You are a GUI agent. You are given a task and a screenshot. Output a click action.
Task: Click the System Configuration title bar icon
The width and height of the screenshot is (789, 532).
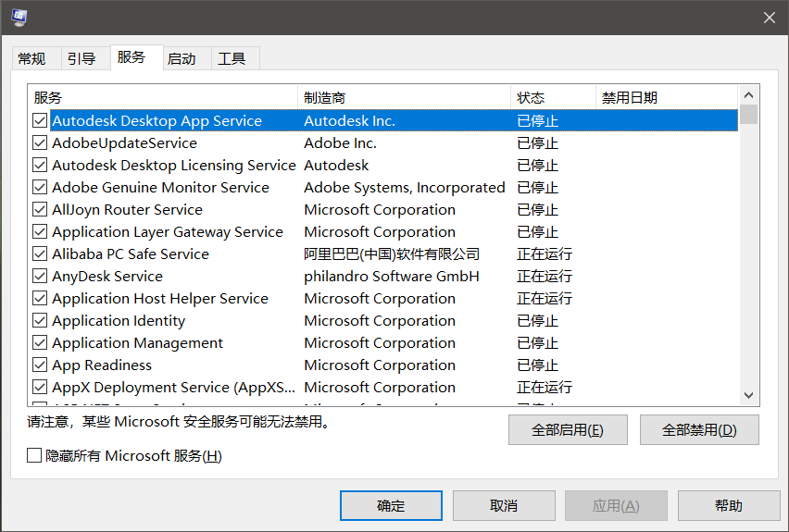pos(19,18)
